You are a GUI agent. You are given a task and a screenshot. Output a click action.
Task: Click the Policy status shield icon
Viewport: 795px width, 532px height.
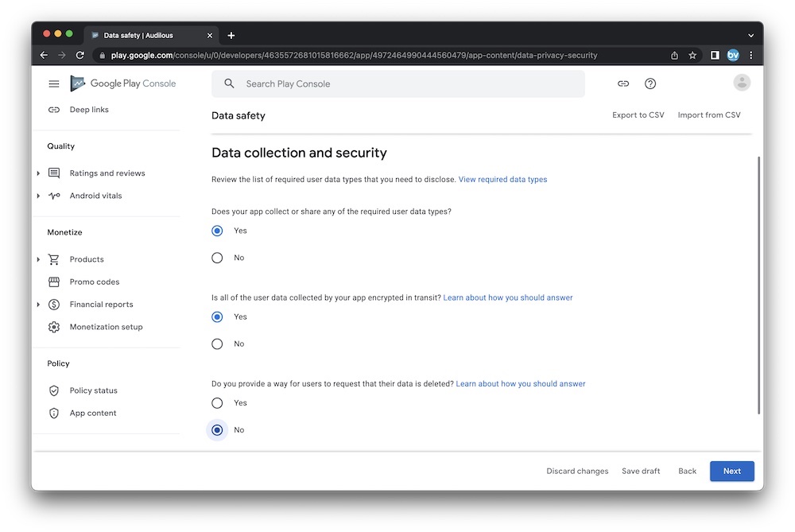coord(54,390)
